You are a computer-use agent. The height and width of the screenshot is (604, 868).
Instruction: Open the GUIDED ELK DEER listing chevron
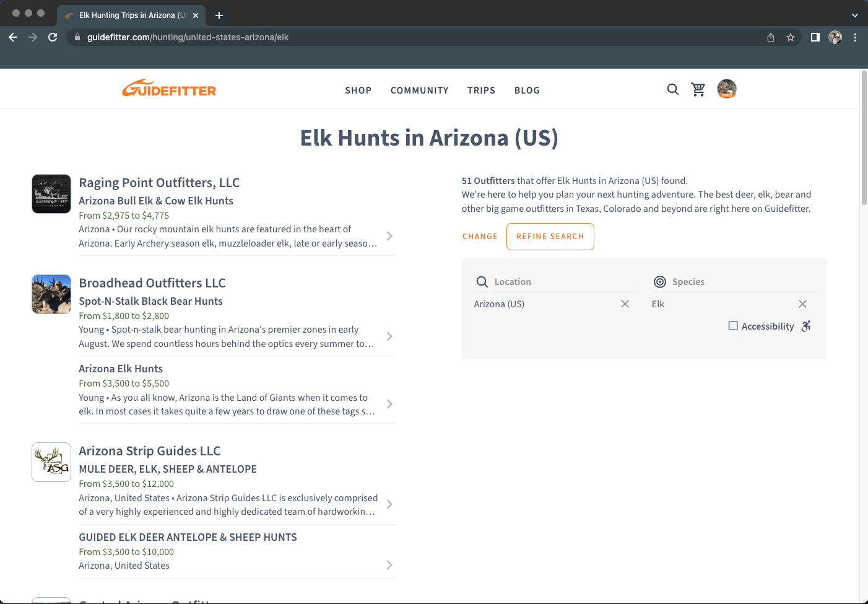pos(389,564)
